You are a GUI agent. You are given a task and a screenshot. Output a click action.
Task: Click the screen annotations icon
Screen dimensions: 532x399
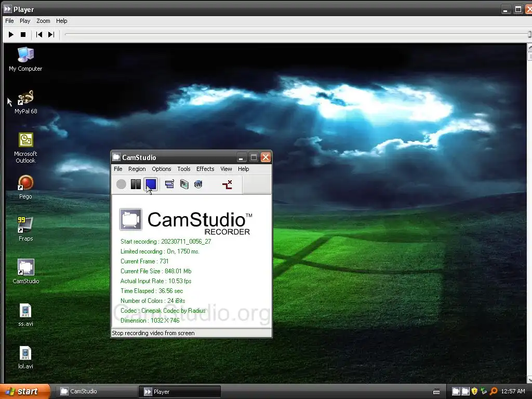click(x=227, y=184)
